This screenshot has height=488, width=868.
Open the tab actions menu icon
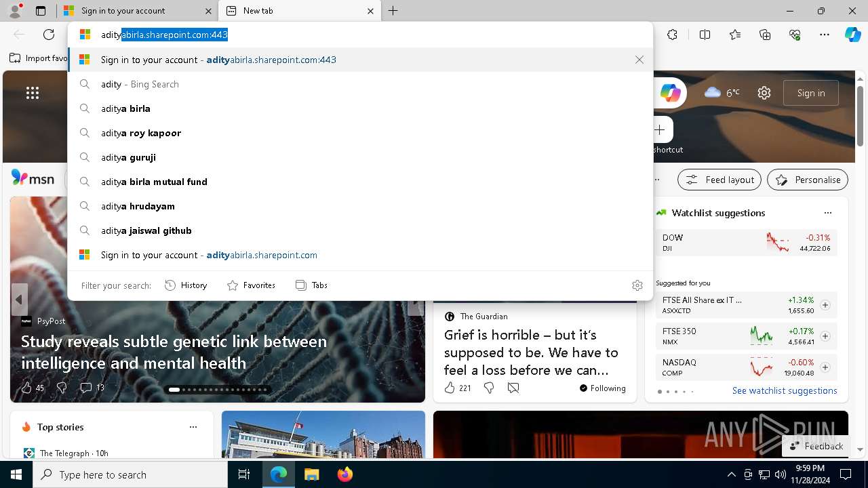pyautogui.click(x=41, y=11)
